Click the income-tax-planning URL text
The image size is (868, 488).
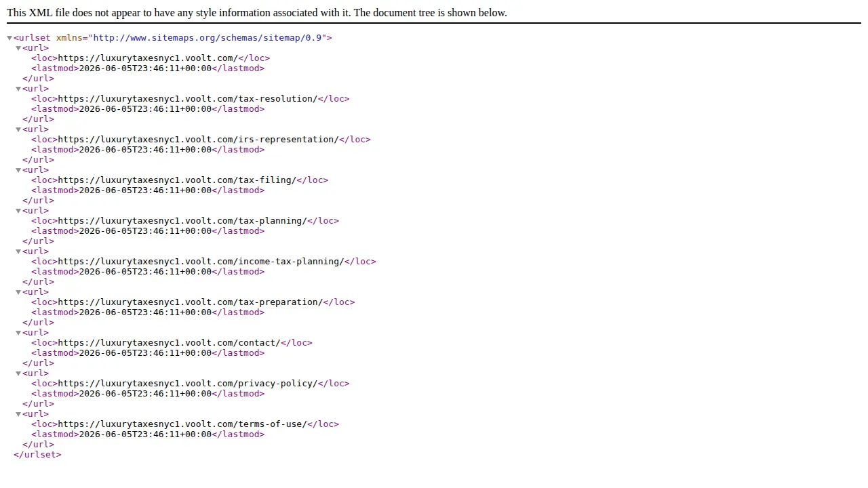[x=201, y=262]
